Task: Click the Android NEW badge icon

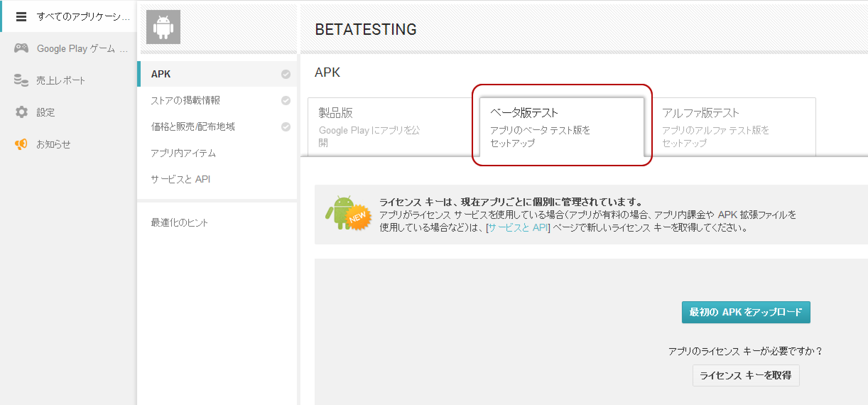Action: [x=348, y=213]
